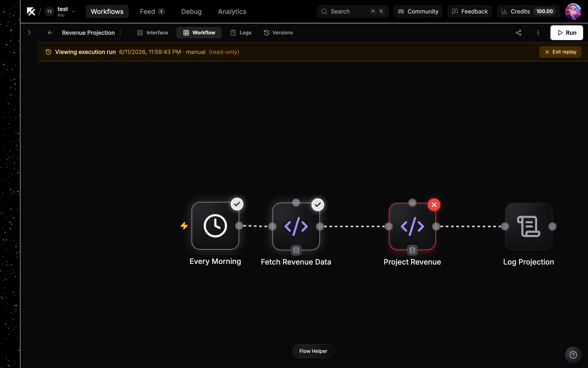This screenshot has width=588, height=368.
Task: Select the Fetch Revenue Data code node
Action: [296, 226]
